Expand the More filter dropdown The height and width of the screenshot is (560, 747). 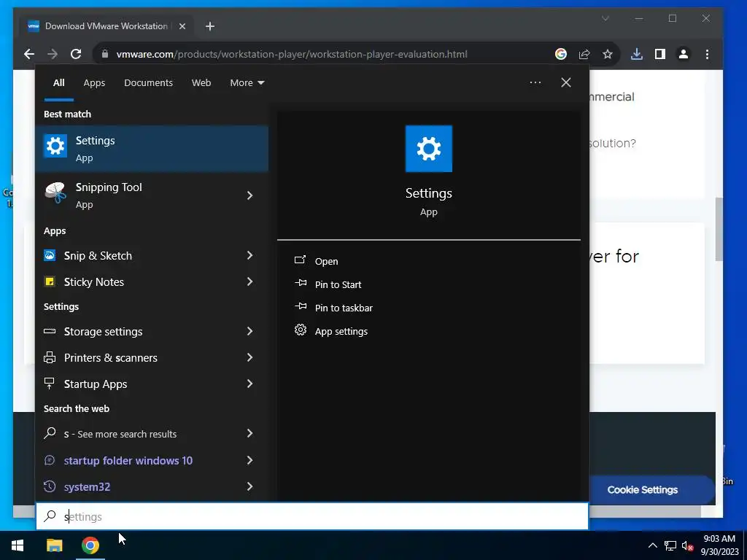[247, 83]
